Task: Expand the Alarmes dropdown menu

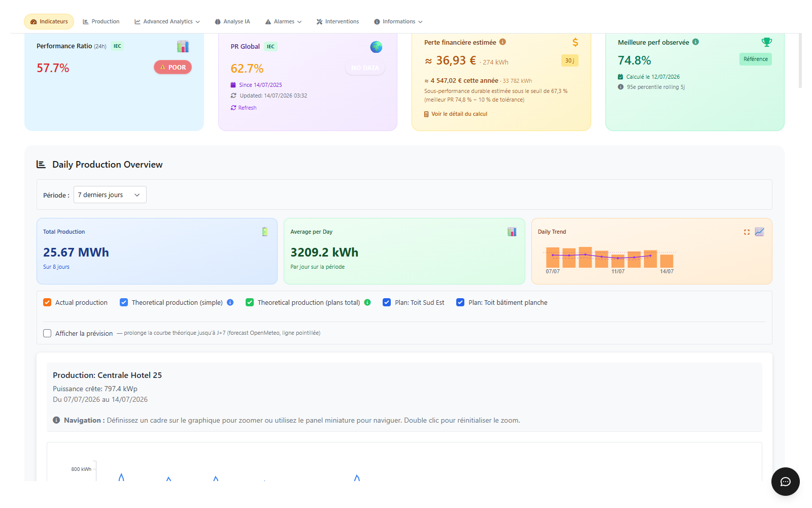Action: click(283, 21)
